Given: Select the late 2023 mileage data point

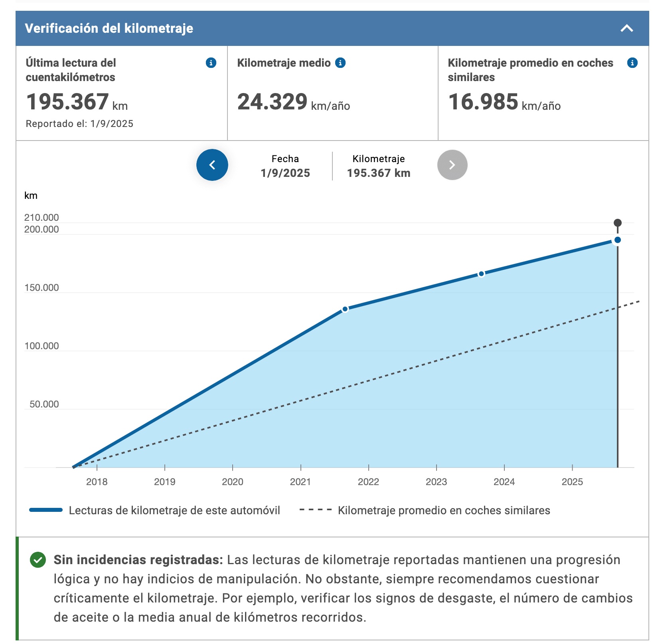Looking at the screenshot, I should [x=481, y=274].
